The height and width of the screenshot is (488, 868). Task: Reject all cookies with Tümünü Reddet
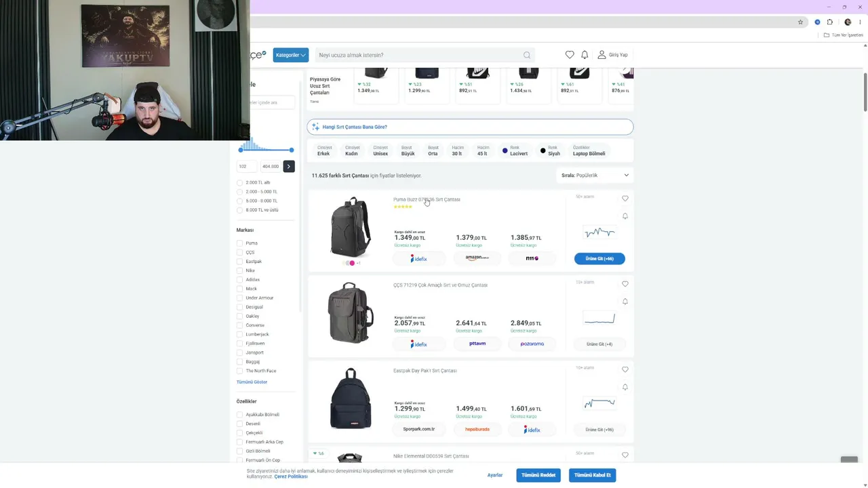coord(538,475)
